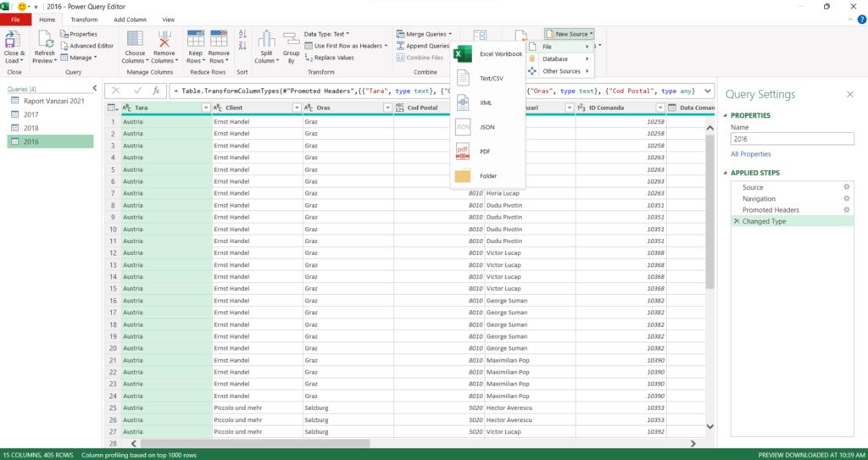Choose PDF as source
868x460 pixels.
pyautogui.click(x=487, y=152)
